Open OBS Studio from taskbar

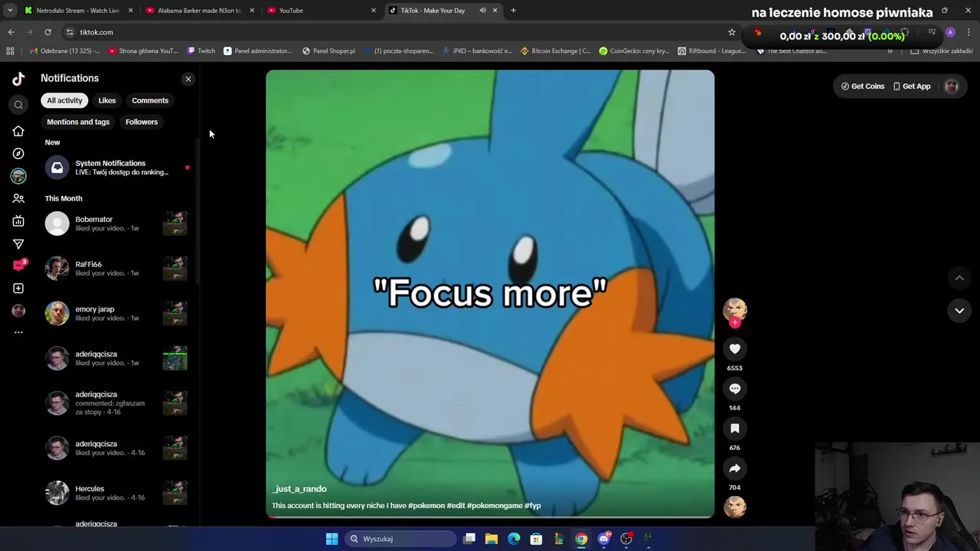[x=626, y=539]
